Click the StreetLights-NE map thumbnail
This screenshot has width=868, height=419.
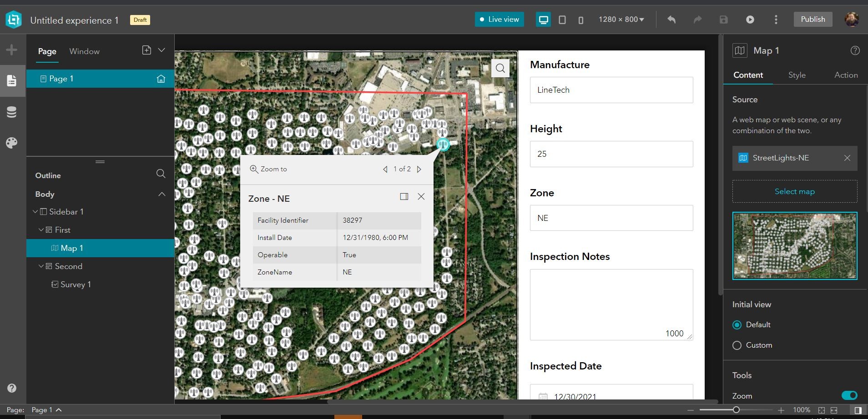pos(794,245)
